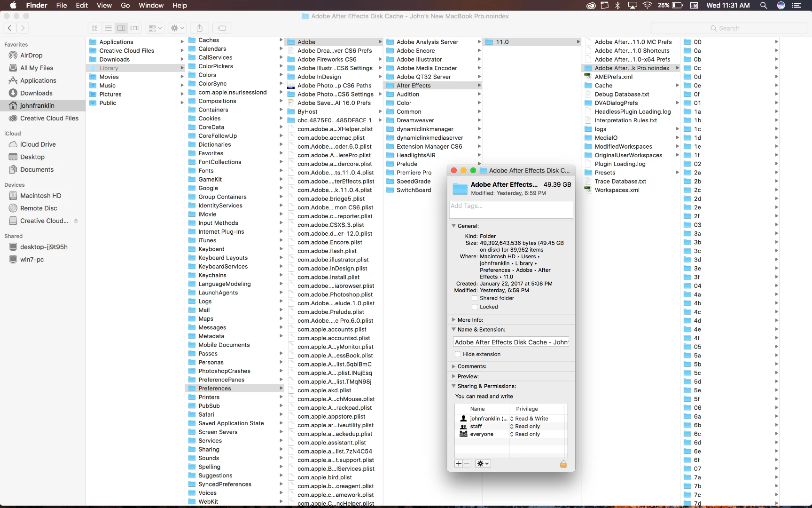Screen dimensions: 812x508
Task: Open the View menu
Action: (104, 6)
